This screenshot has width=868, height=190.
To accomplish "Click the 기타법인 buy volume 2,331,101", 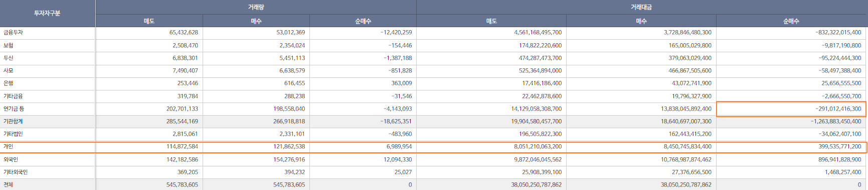I will tap(292, 134).
